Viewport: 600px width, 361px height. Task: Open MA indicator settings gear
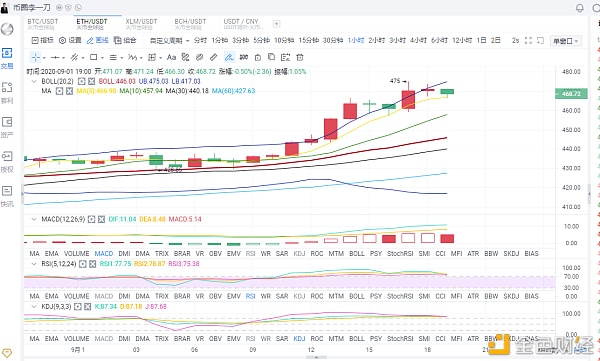click(x=59, y=91)
